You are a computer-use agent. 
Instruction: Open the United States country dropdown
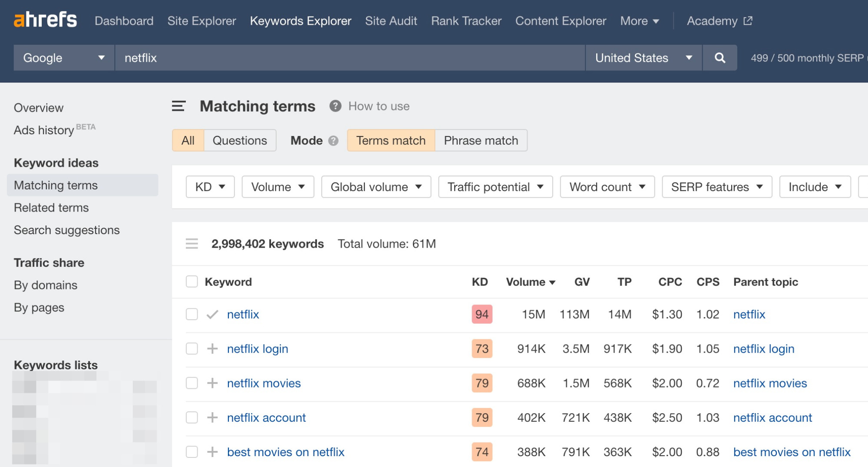644,58
